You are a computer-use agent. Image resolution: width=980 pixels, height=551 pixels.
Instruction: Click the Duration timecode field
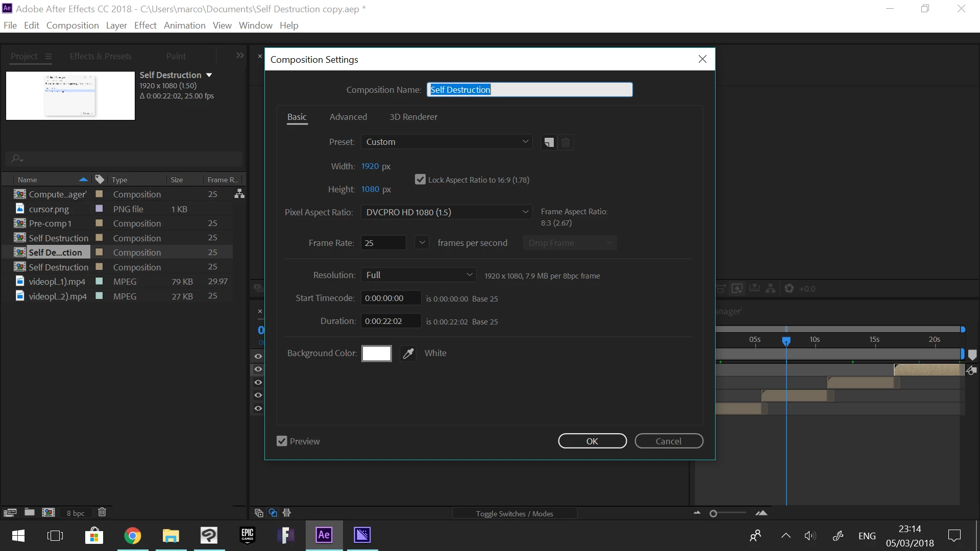[x=390, y=321]
